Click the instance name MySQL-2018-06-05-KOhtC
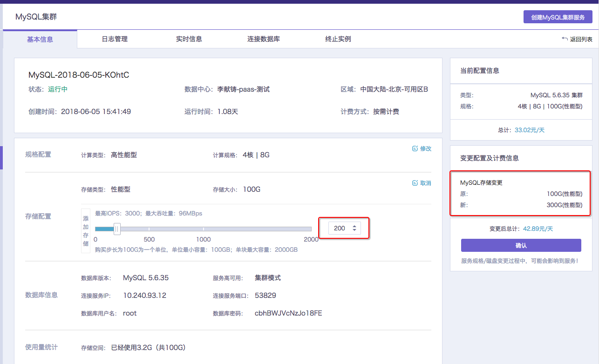 79,74
